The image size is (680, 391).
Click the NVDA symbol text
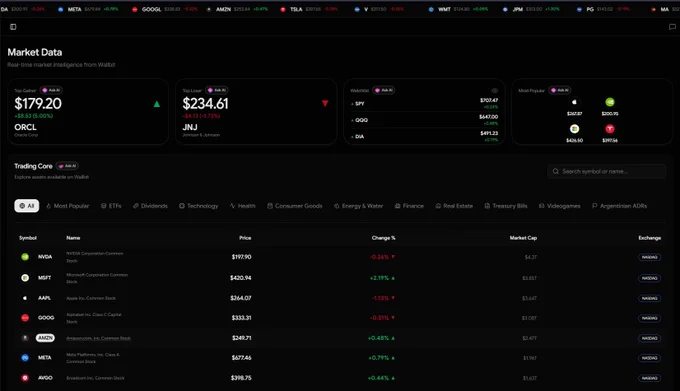coord(45,257)
